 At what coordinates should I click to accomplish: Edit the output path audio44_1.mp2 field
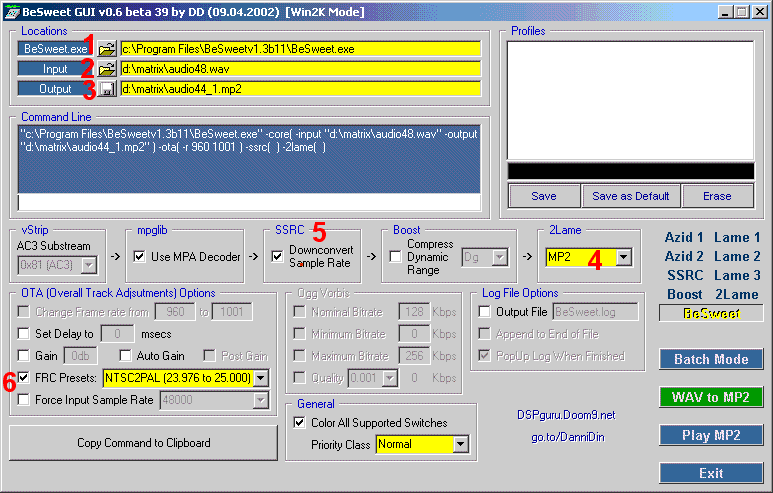[x=300, y=89]
